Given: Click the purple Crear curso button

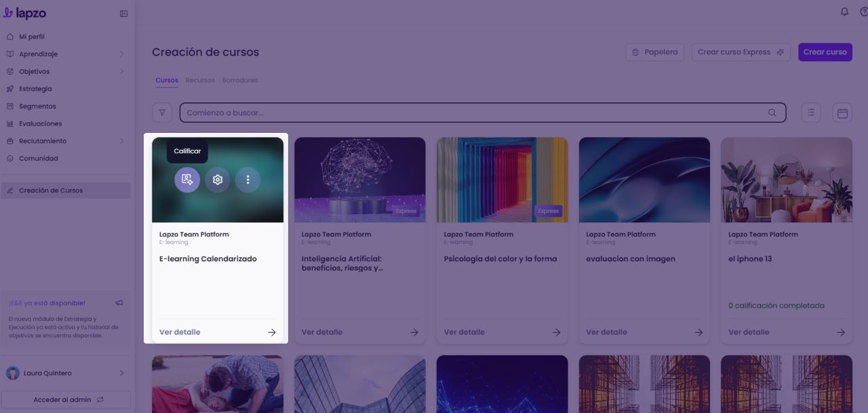Looking at the screenshot, I should coord(825,52).
